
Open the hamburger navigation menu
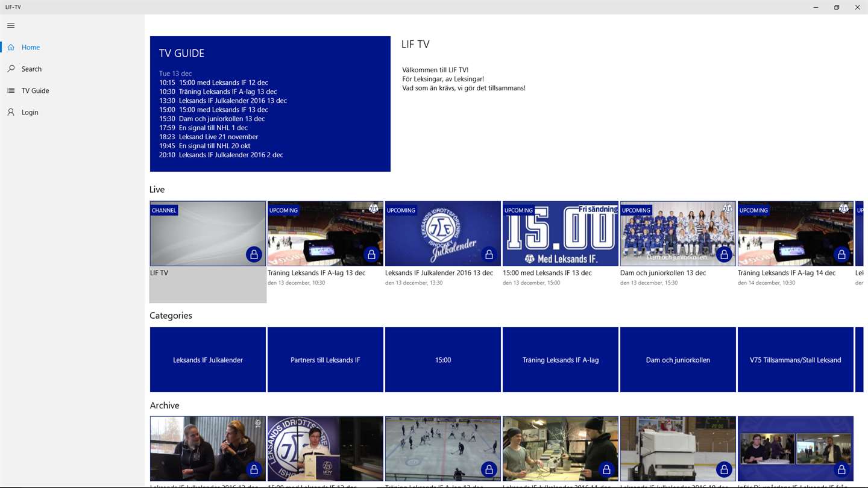(x=11, y=25)
